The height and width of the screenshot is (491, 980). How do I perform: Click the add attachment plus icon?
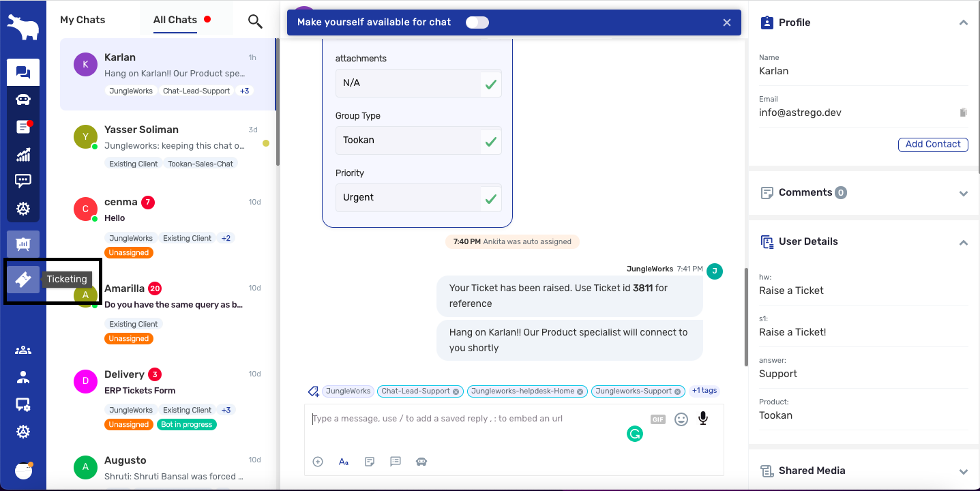coord(318,462)
